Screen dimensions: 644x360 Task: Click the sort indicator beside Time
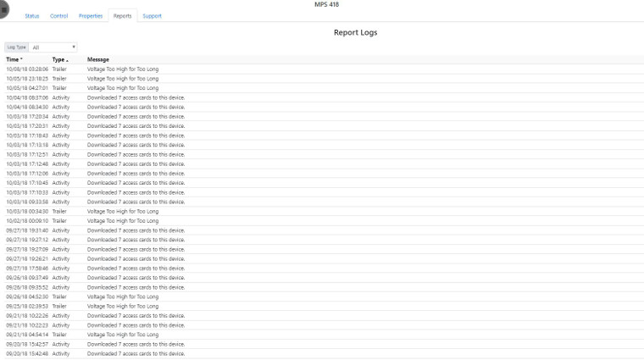pos(21,59)
